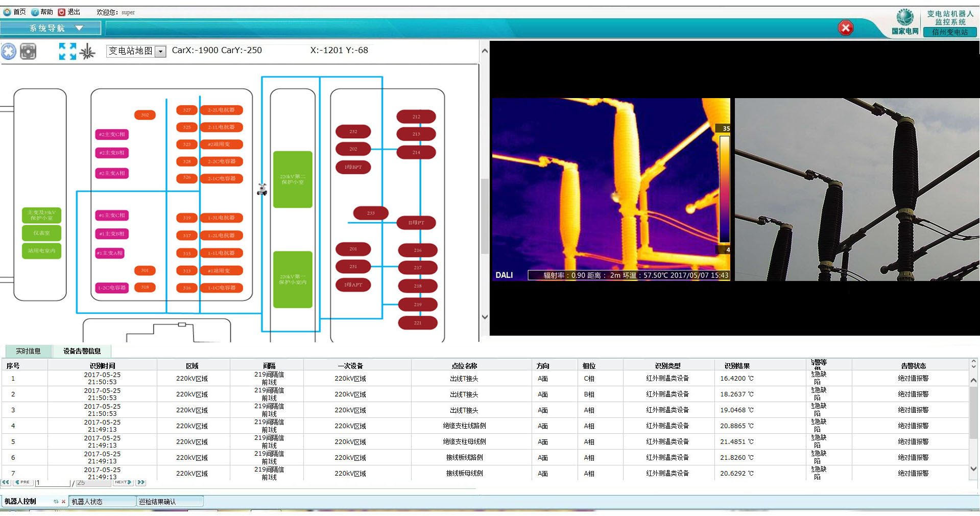Screen dimensions: 980x516
Task: Switch to the 设备告警信息 tab
Action: click(x=82, y=351)
